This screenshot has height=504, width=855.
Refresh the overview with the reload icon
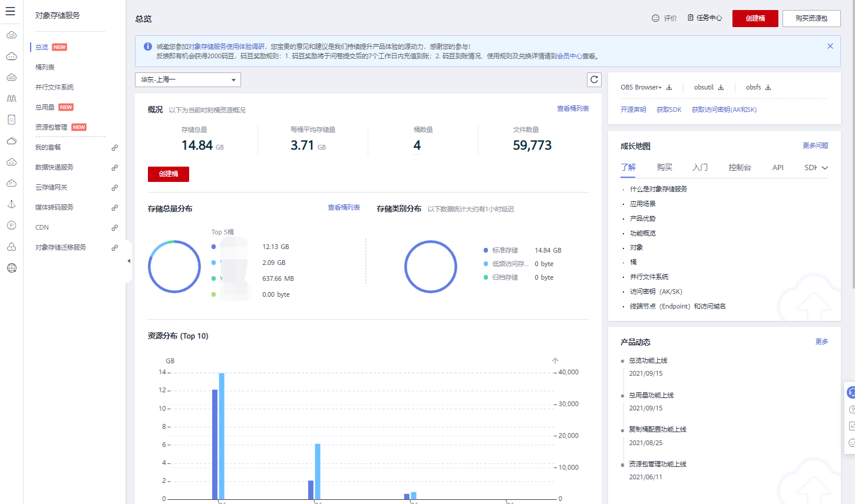[594, 79]
